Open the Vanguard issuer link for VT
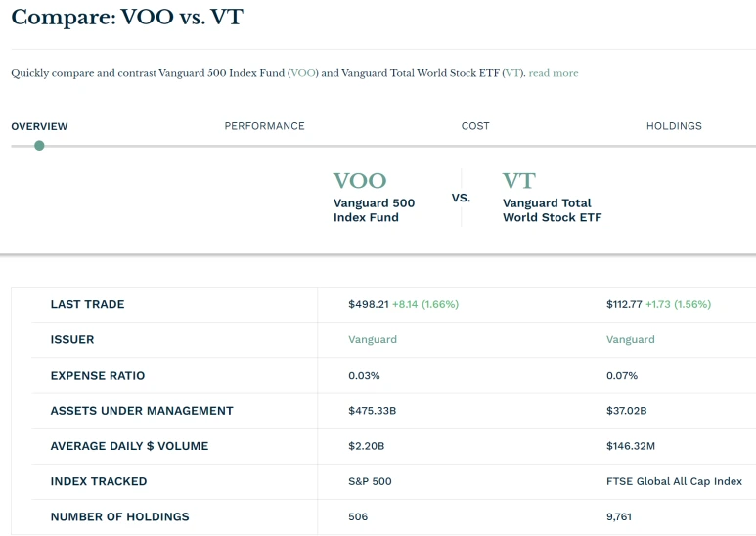The height and width of the screenshot is (536, 756). [630, 339]
